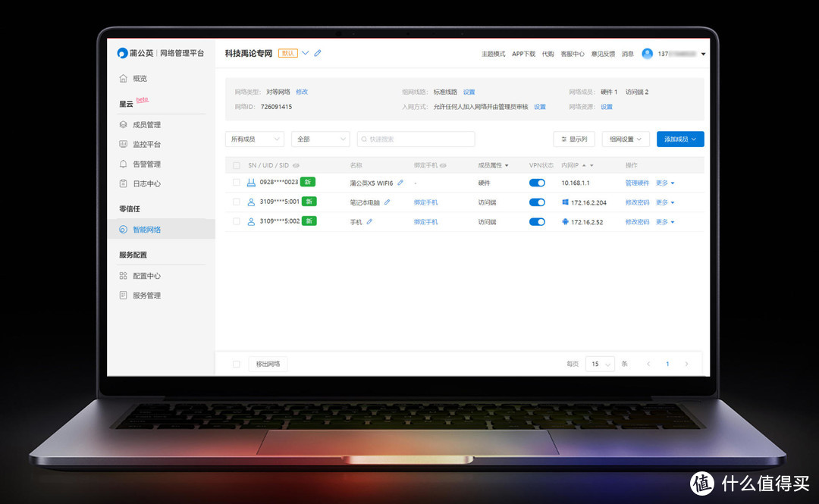Click the search magnifier icon

(364, 139)
